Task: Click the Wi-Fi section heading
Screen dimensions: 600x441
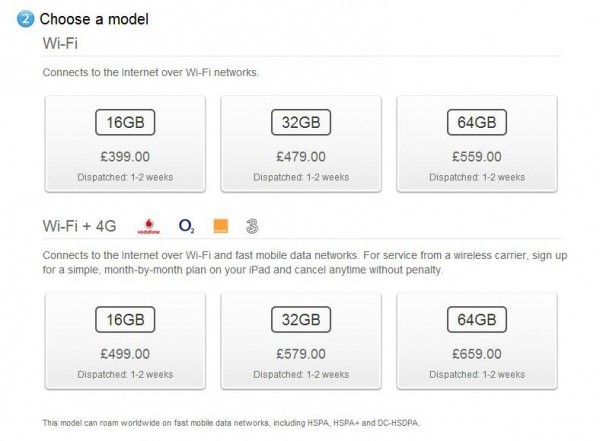Action: pos(60,43)
